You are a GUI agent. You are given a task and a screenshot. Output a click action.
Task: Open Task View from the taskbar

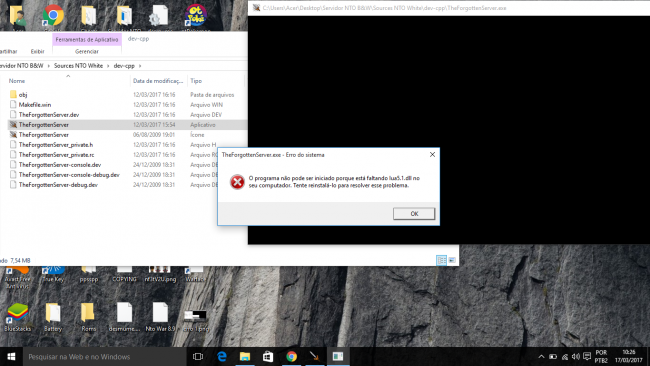198,356
